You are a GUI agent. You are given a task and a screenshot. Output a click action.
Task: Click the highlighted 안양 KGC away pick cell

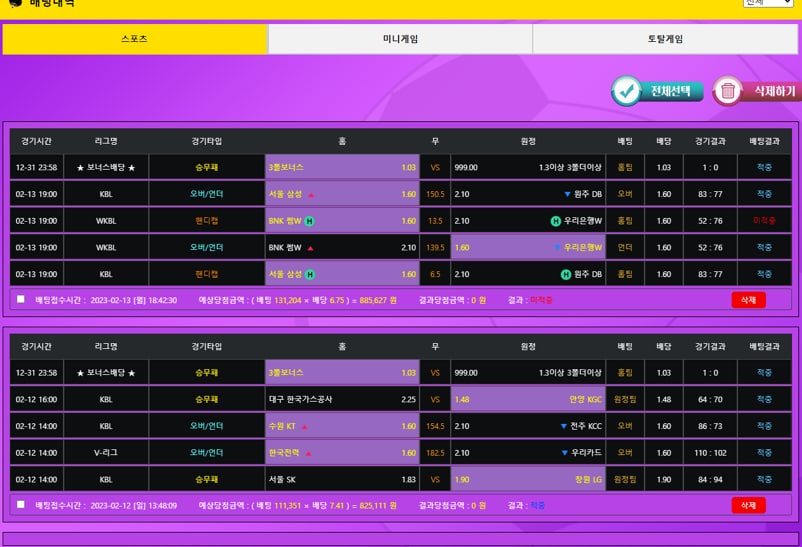point(528,399)
